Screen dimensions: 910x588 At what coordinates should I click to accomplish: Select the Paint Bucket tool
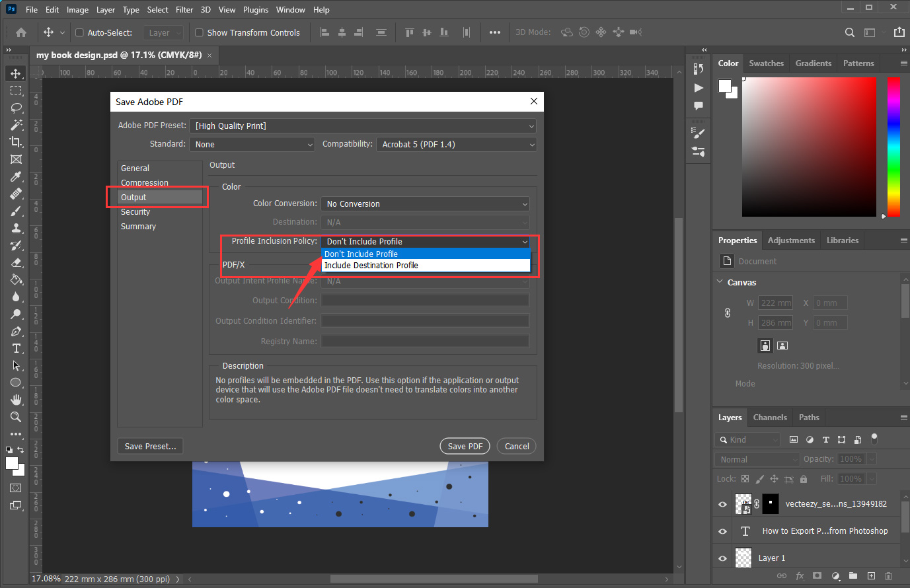pos(16,279)
